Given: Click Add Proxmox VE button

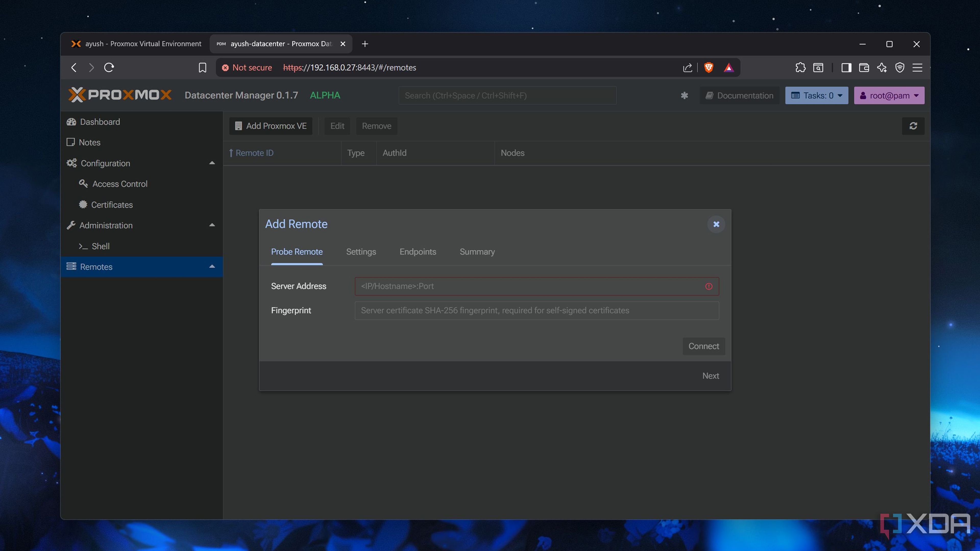Looking at the screenshot, I should coord(271,126).
